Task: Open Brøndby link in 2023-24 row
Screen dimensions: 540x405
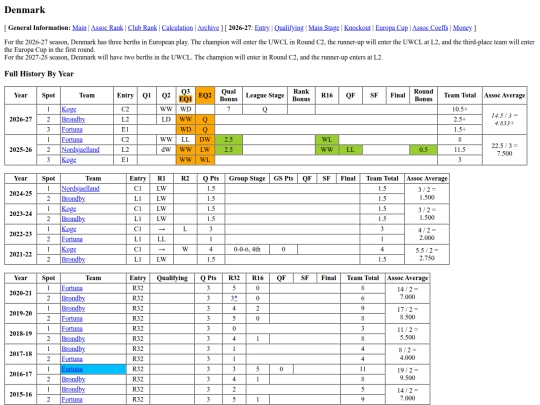Action: 73,219
